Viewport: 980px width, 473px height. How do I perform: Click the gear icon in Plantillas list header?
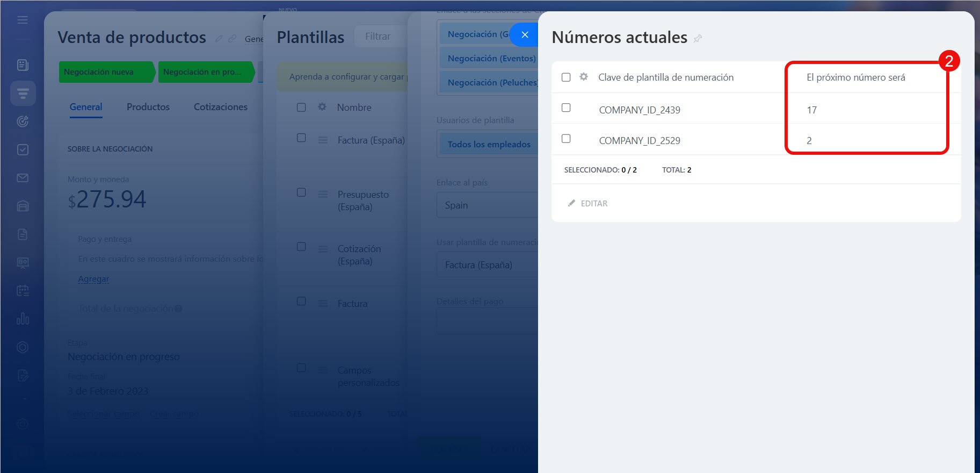click(322, 107)
